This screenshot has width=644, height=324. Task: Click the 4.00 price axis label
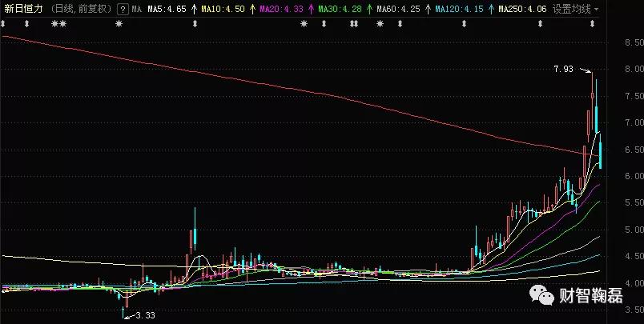(x=634, y=283)
